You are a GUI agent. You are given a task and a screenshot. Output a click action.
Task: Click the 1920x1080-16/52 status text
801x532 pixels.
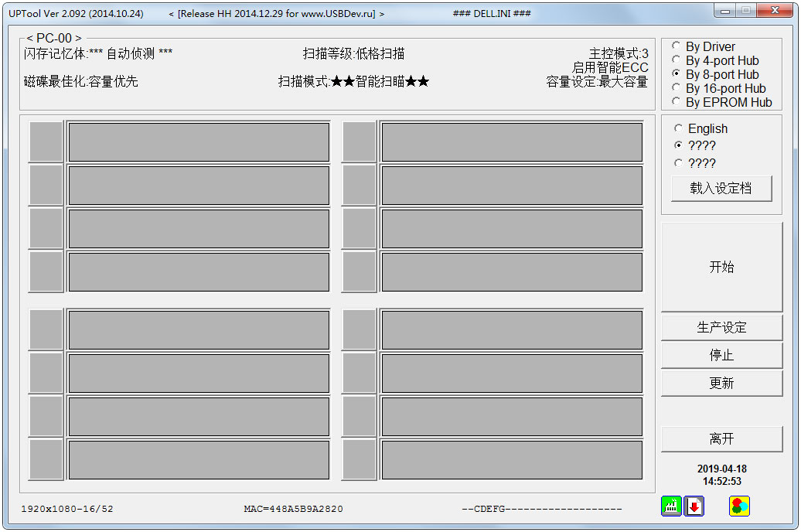[67, 509]
